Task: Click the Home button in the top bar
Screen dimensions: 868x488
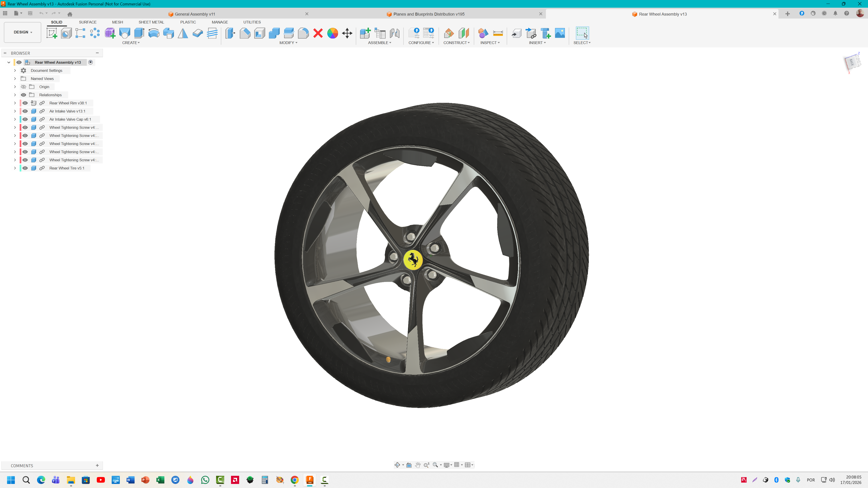Action: point(70,14)
